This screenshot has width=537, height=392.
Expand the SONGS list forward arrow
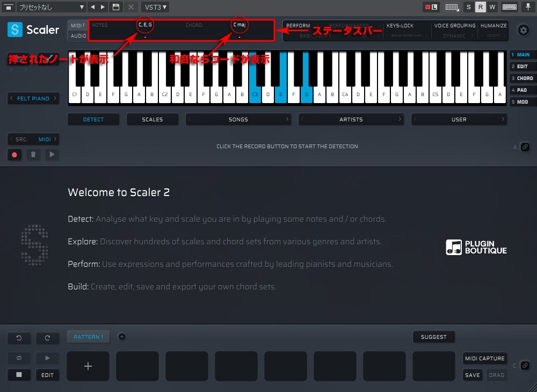287,119
